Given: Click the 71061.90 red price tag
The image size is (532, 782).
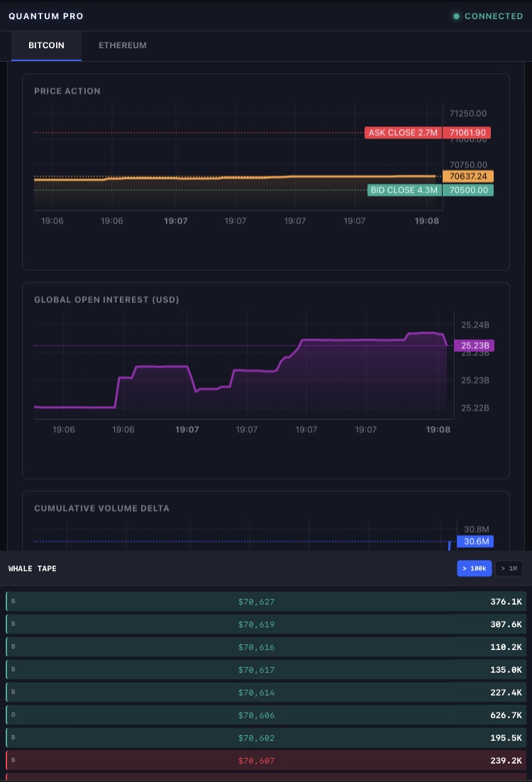Looking at the screenshot, I should point(467,133).
